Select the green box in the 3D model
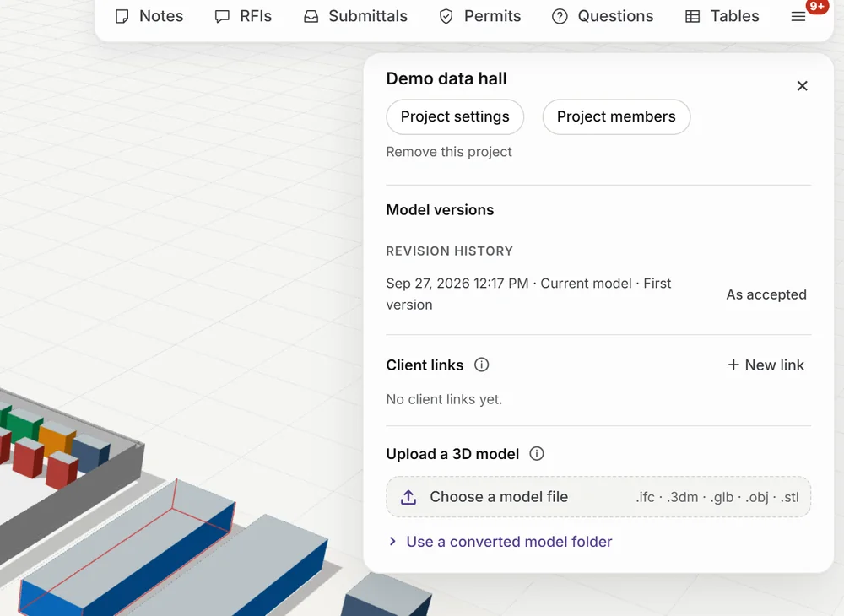This screenshot has height=616, width=844. pyautogui.click(x=23, y=424)
